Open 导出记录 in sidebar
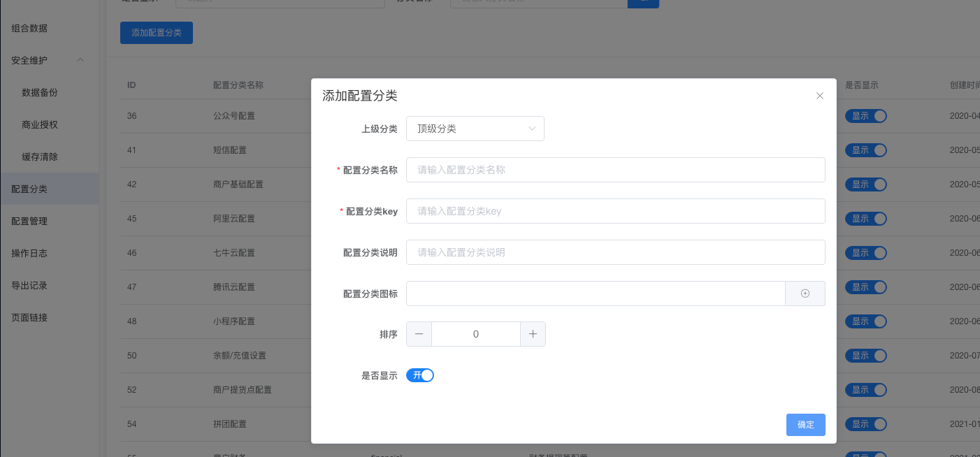The image size is (980, 457). pyautogui.click(x=29, y=285)
